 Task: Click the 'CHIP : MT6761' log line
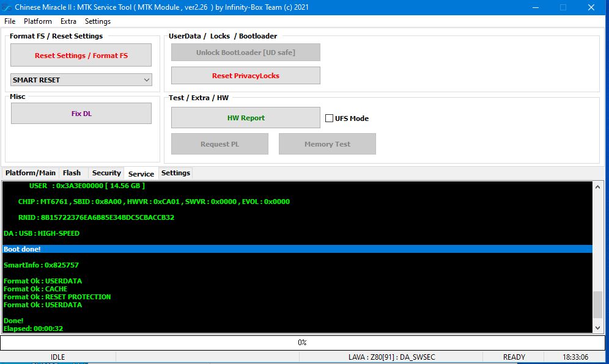[154, 202]
